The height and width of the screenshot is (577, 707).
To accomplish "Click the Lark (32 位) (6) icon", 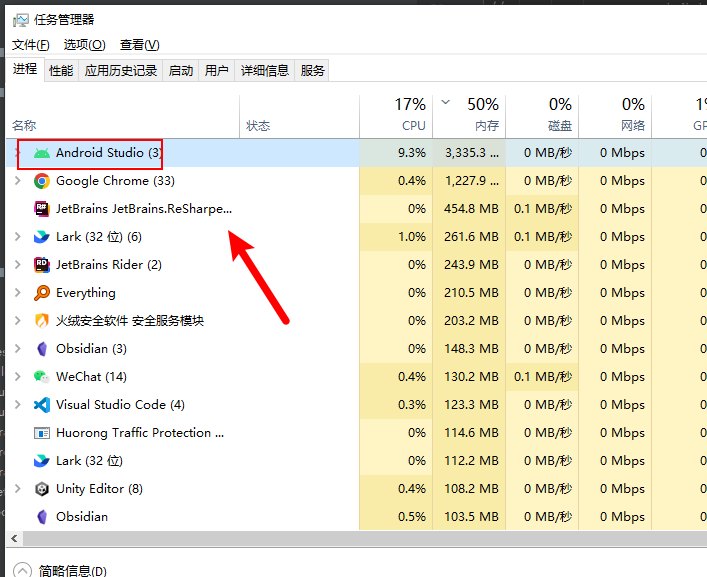I will point(42,237).
